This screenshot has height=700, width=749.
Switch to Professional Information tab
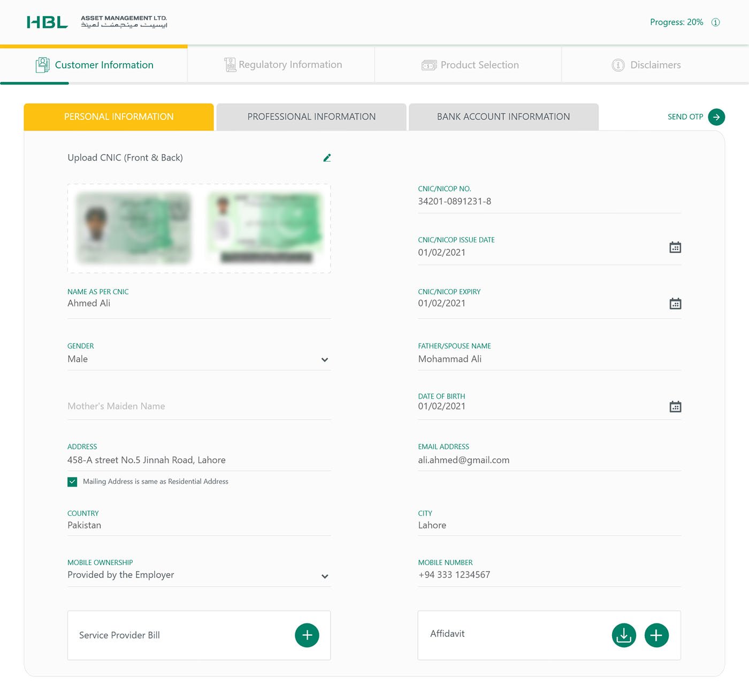click(x=311, y=117)
